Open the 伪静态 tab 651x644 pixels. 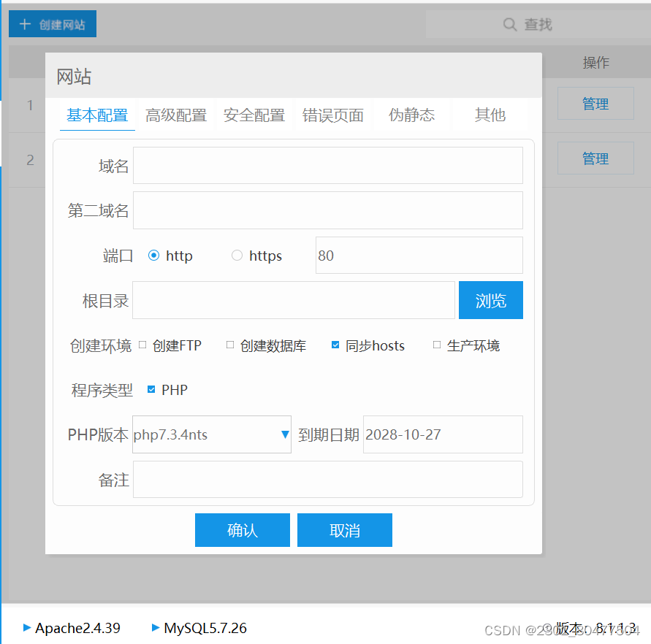pos(411,115)
